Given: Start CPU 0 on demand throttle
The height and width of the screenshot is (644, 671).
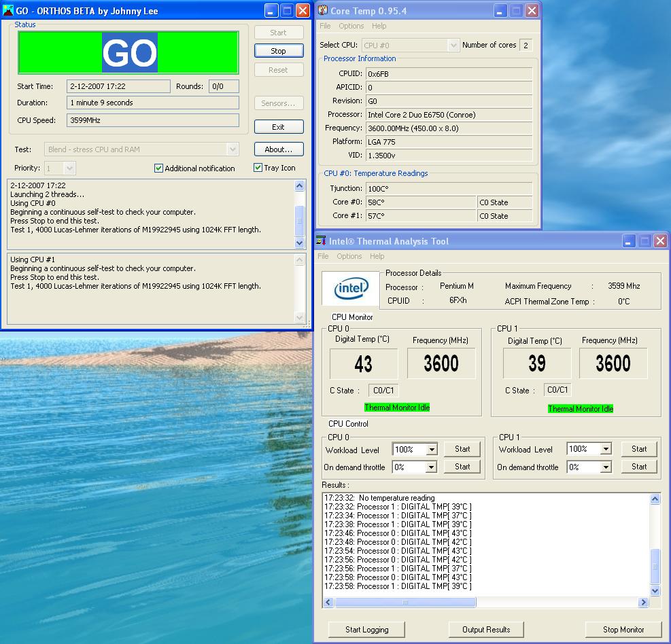Looking at the screenshot, I should (x=462, y=467).
